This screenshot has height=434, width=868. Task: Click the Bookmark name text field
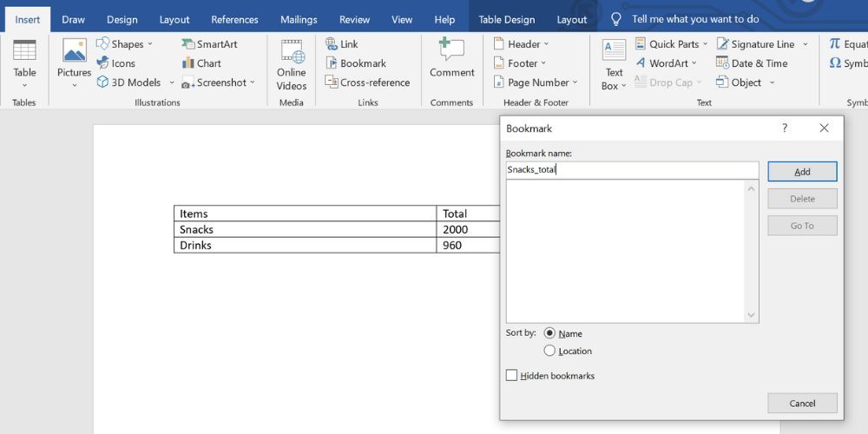pyautogui.click(x=632, y=170)
